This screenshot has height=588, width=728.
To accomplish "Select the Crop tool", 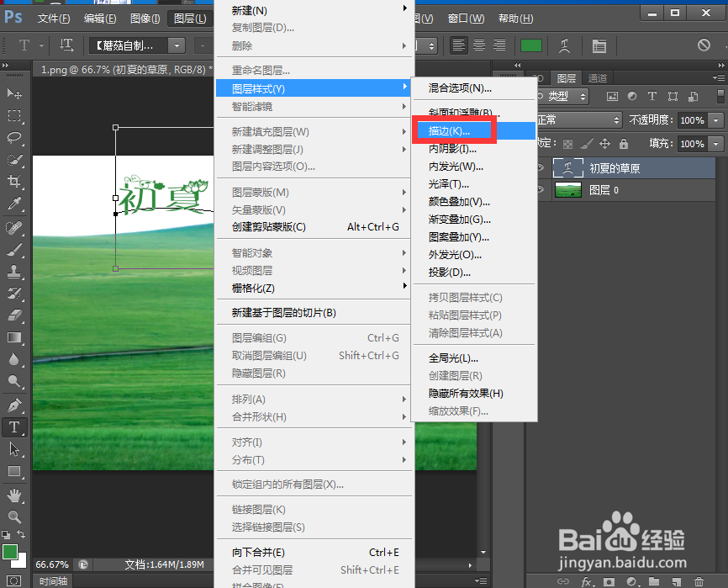I will point(15,182).
